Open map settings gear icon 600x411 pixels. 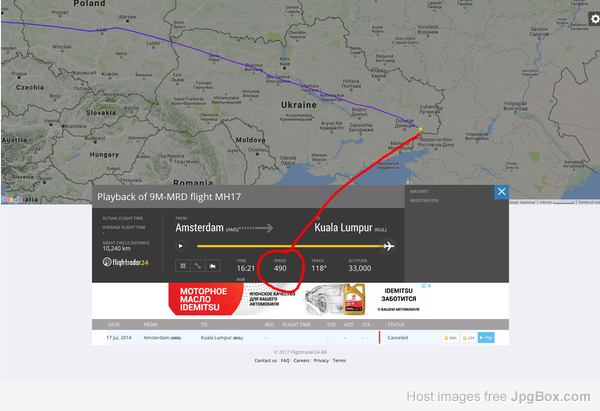(x=595, y=18)
